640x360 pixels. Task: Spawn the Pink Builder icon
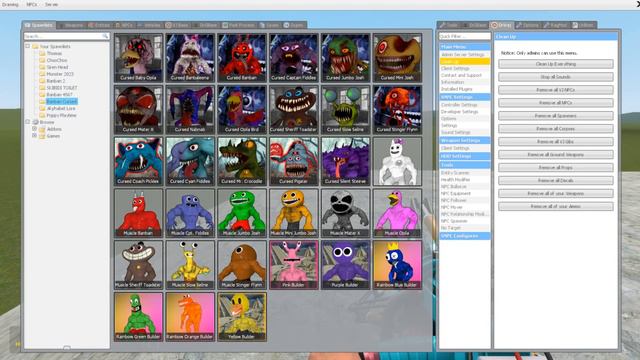click(294, 265)
